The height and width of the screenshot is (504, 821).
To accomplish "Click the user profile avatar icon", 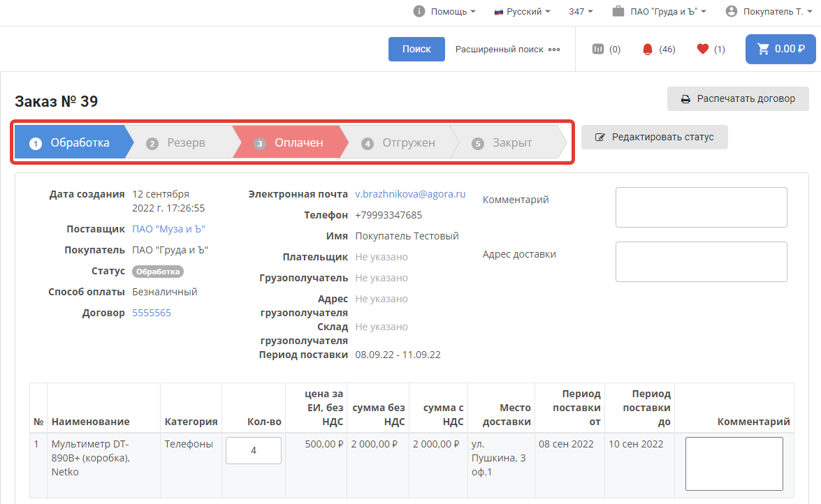I will [x=732, y=11].
